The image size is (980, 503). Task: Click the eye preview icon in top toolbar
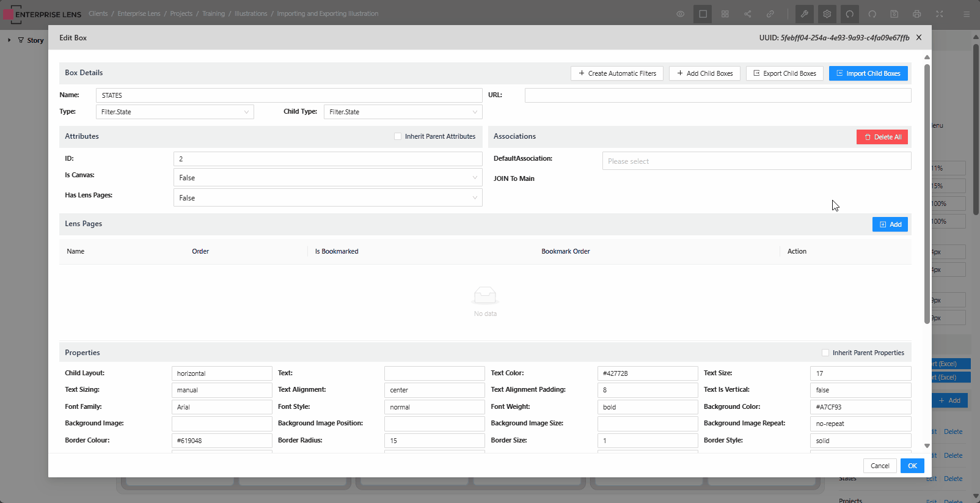pyautogui.click(x=680, y=14)
